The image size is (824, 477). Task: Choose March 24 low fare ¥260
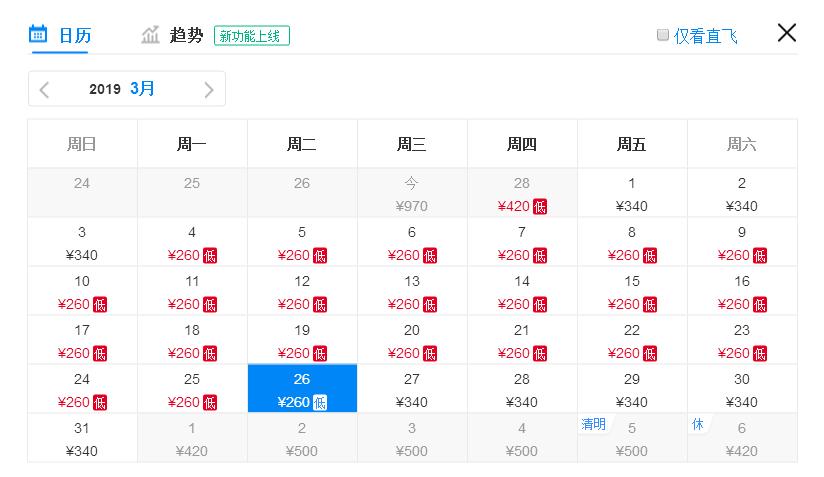82,389
